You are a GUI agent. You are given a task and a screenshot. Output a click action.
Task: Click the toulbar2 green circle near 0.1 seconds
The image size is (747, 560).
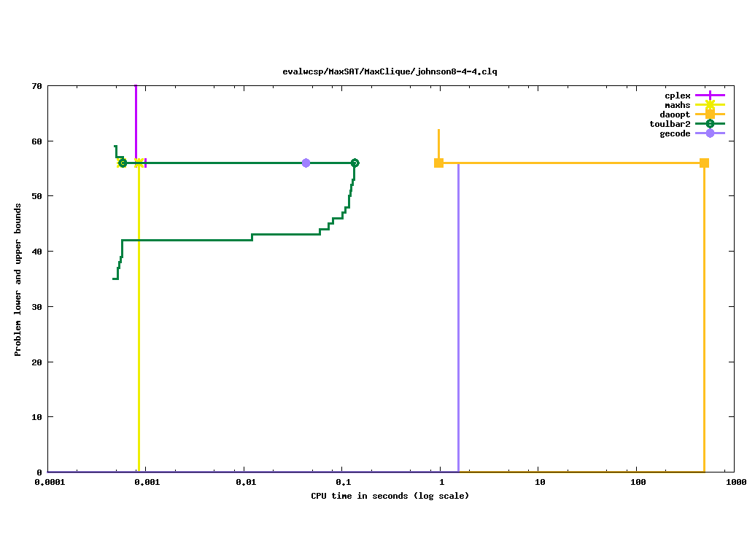click(355, 163)
